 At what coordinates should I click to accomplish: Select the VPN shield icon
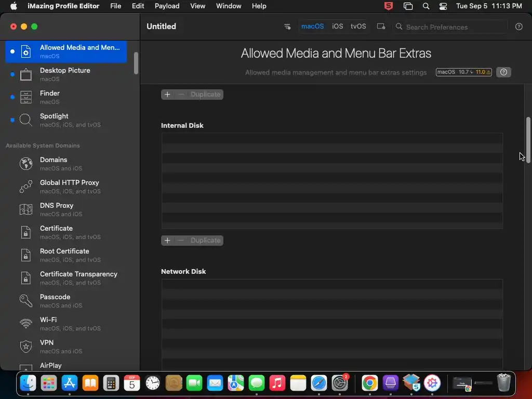tap(26, 347)
